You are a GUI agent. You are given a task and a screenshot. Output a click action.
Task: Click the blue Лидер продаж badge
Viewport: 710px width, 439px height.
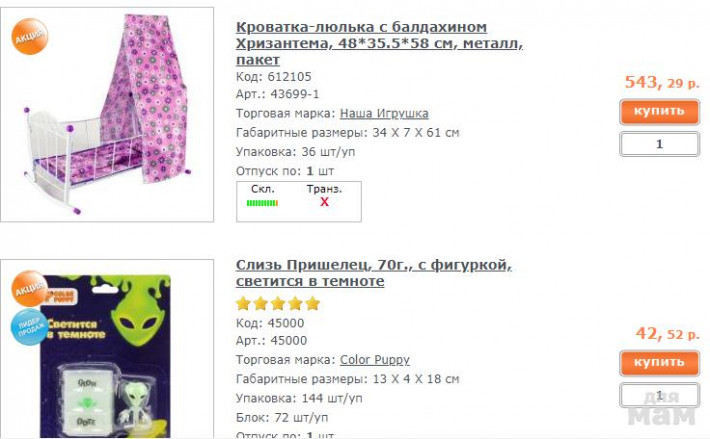[29, 327]
